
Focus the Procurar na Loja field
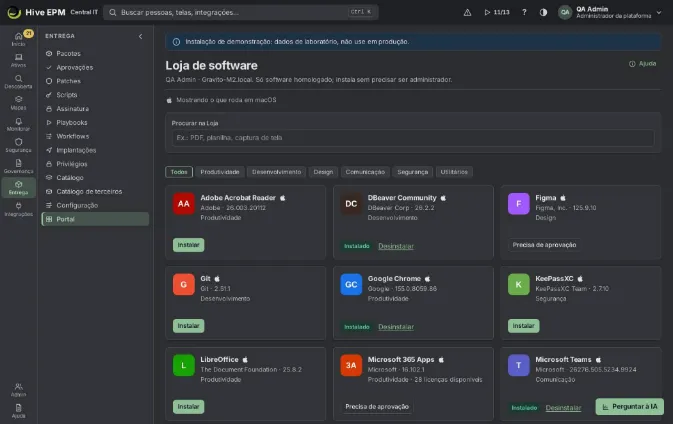413,138
